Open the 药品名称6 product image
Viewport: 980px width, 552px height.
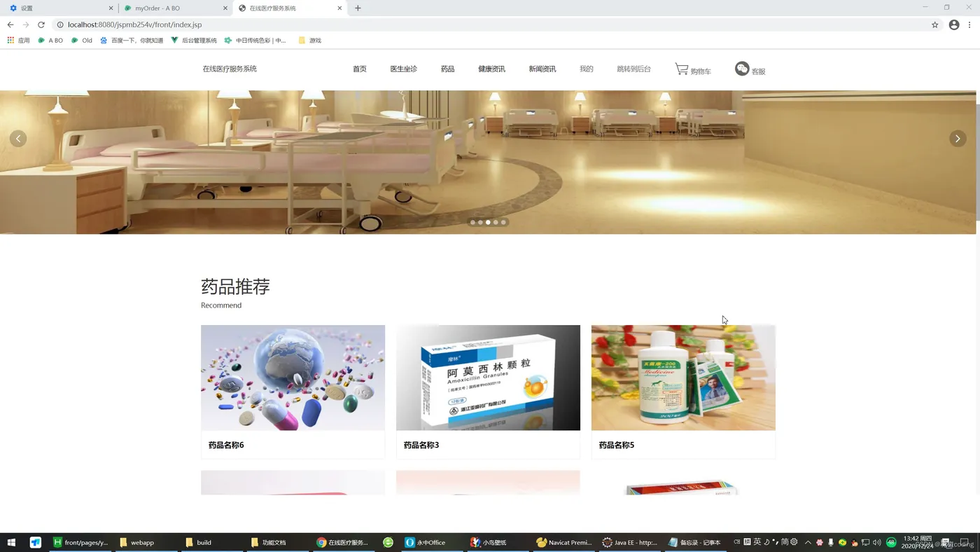293,378
